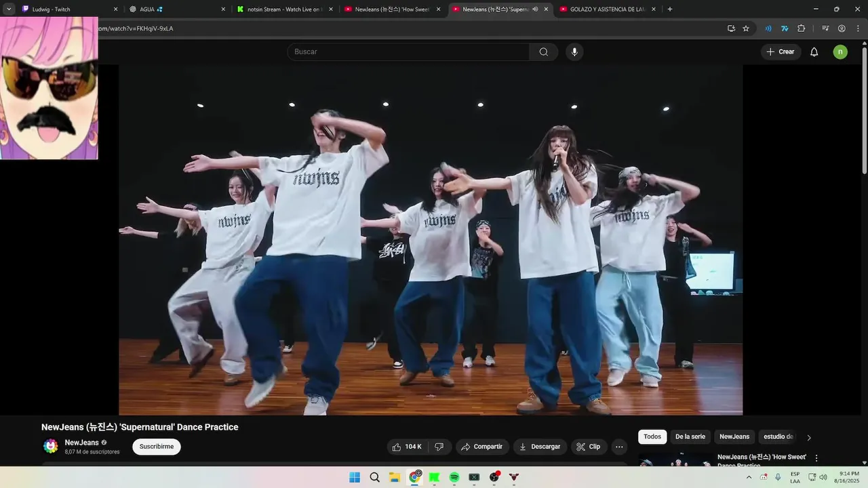Open the 'How Sweet' recommended video title
This screenshot has height=488, width=868.
762,460
